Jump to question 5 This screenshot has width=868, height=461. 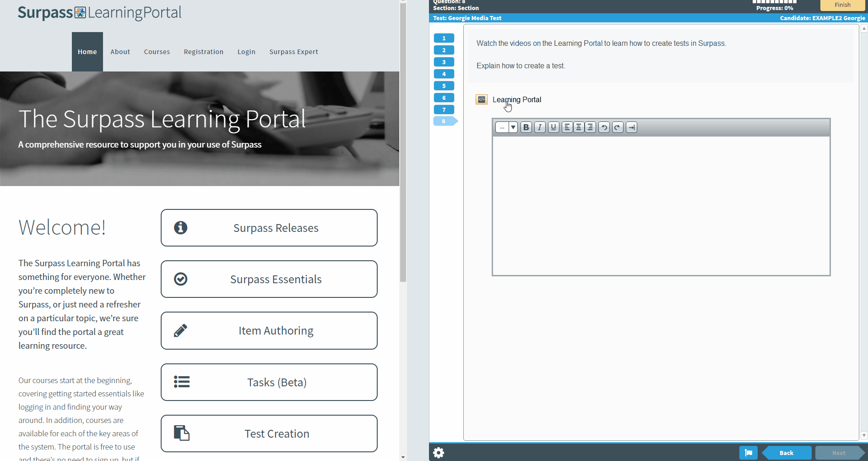444,86
